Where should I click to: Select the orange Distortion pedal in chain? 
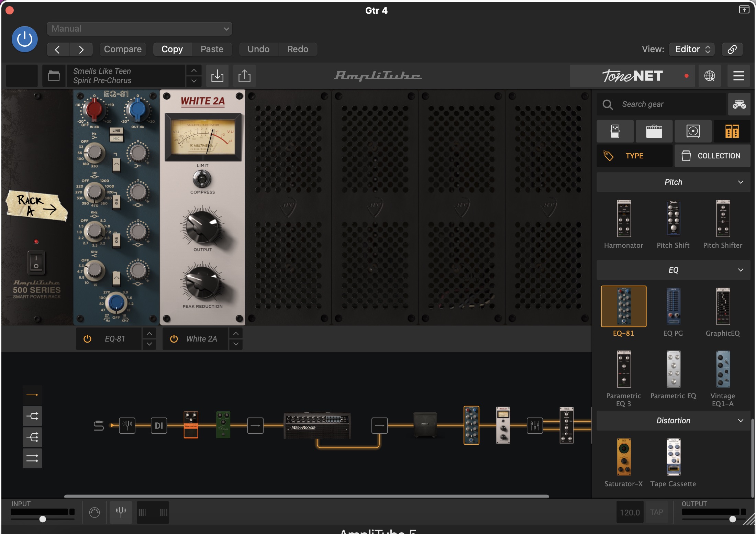point(191,425)
